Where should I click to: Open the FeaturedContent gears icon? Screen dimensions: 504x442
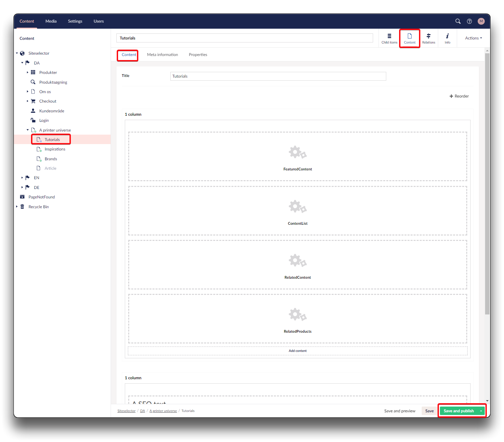point(298,153)
